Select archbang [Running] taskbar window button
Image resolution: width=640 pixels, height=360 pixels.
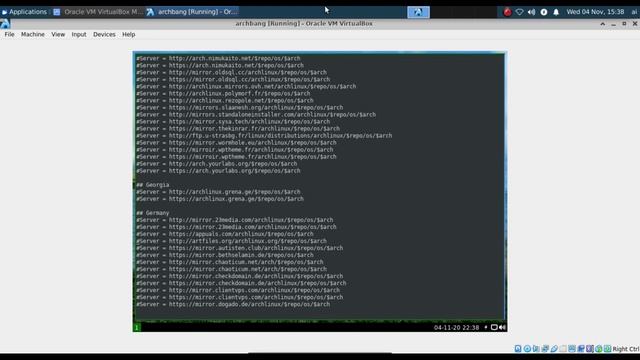point(192,12)
